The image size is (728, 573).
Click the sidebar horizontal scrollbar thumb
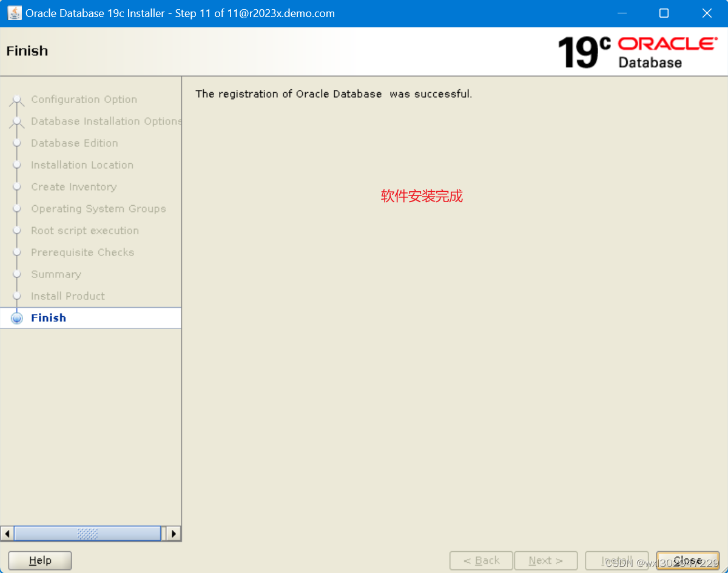[x=87, y=534]
